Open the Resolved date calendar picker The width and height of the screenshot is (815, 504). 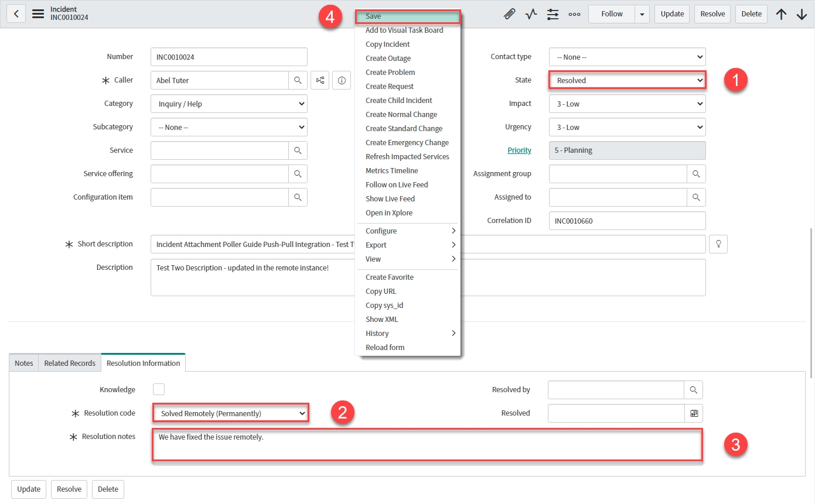tap(694, 413)
